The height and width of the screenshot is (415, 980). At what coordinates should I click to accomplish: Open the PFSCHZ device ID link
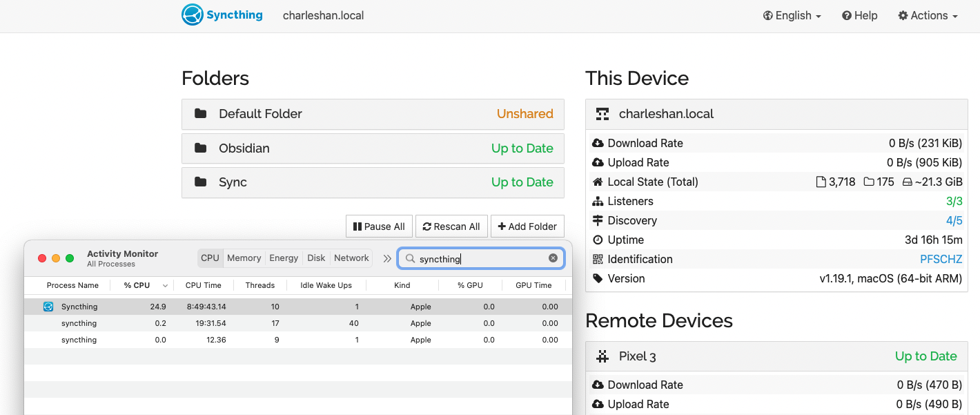click(x=941, y=260)
